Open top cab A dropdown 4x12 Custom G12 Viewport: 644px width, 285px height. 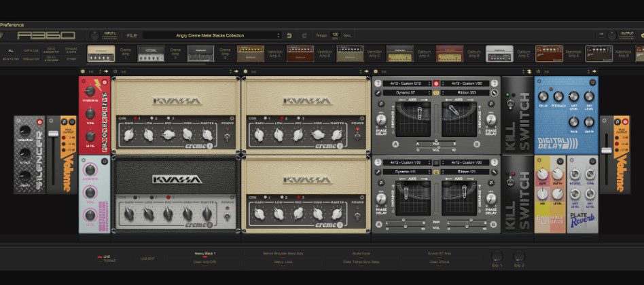408,83
